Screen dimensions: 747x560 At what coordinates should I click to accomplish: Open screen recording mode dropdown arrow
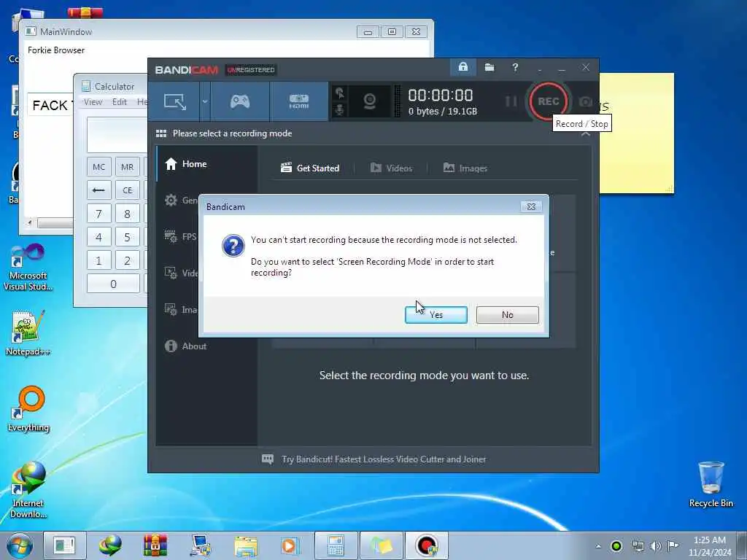coord(205,101)
